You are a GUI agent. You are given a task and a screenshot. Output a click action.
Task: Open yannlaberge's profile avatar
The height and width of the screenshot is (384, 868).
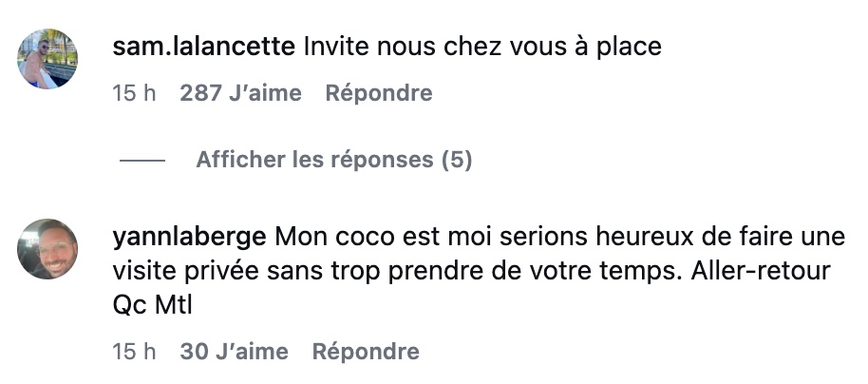click(47, 248)
